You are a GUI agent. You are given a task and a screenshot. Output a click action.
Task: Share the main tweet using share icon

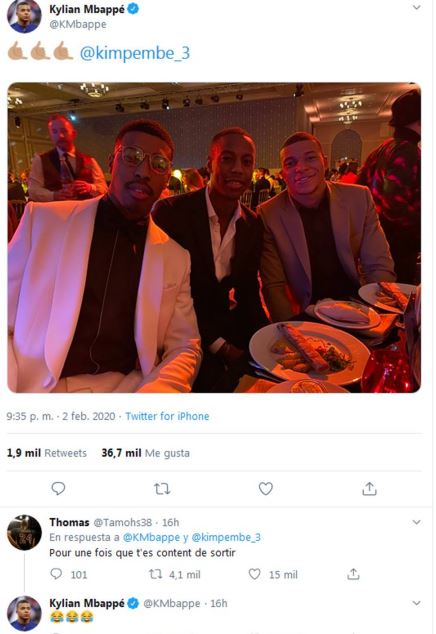(369, 488)
